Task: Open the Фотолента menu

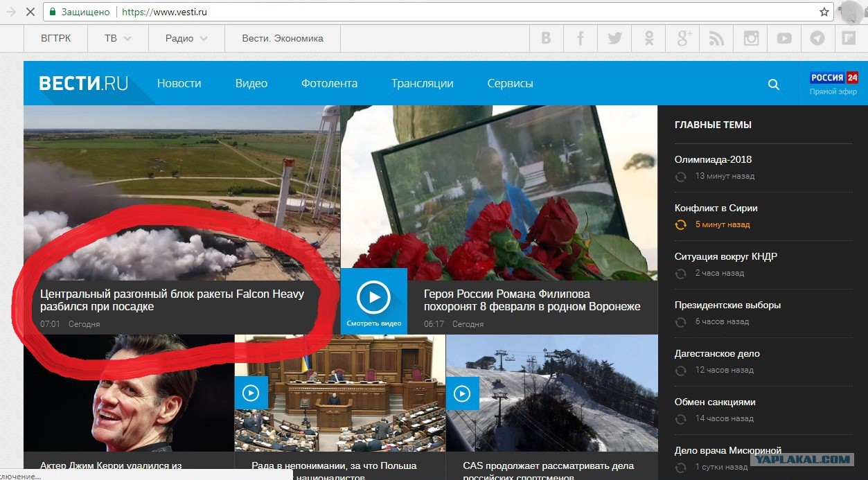Action: 329,83
